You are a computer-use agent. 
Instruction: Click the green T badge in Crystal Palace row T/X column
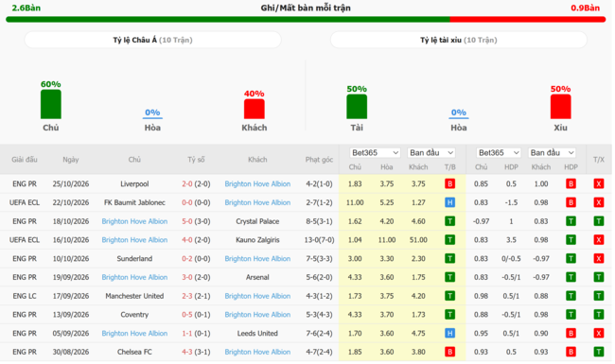point(599,221)
